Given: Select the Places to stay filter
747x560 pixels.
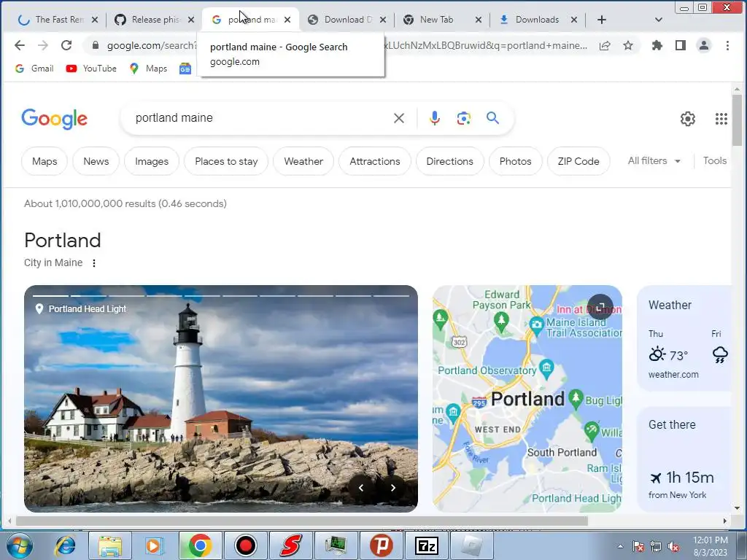Looking at the screenshot, I should click(x=226, y=161).
